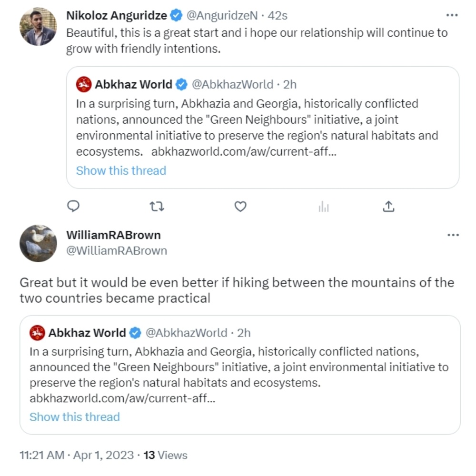
Task: Click the @AnguridzeN handle
Action: (x=222, y=16)
